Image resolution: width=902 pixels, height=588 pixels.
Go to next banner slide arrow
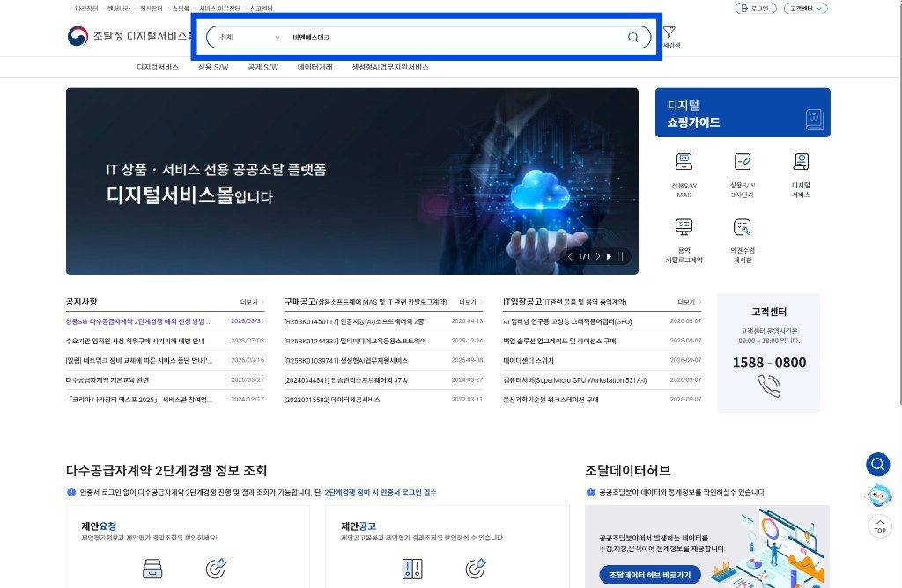tap(598, 256)
